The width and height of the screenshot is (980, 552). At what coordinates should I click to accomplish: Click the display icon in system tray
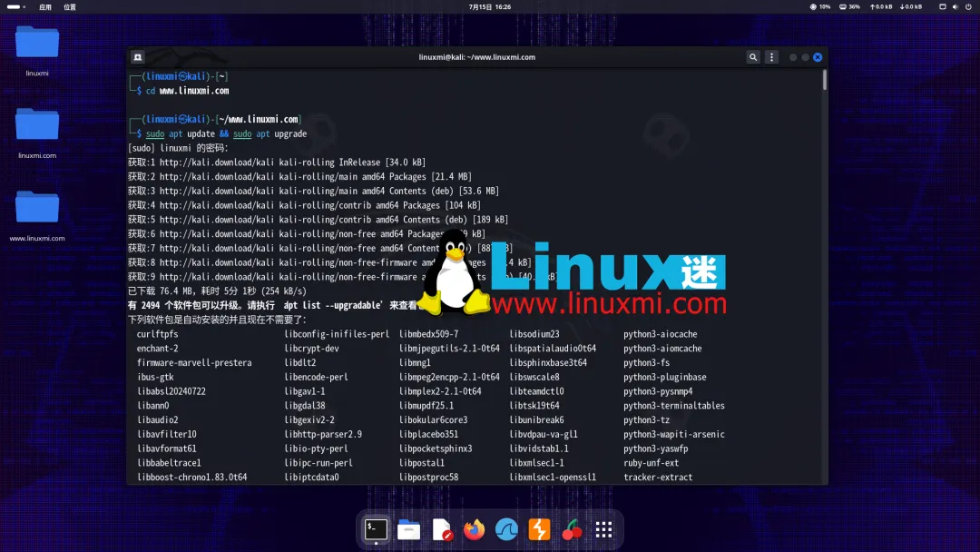coord(943,7)
